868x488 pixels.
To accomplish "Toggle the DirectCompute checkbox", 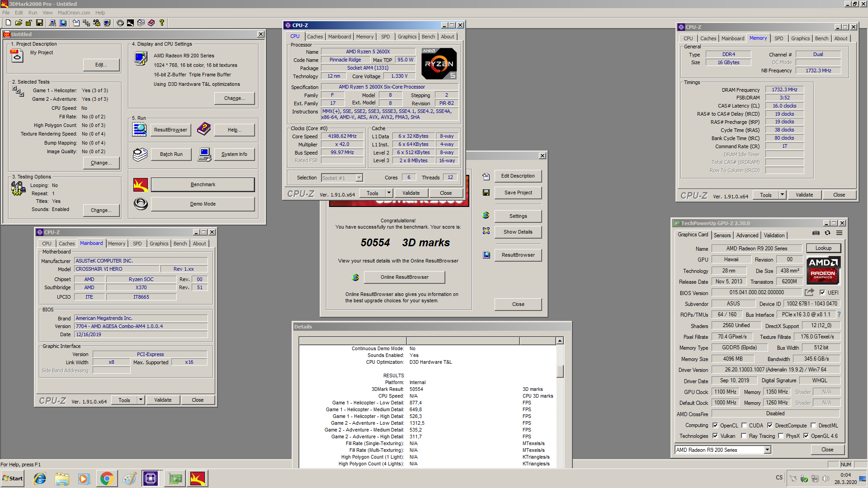I will [770, 426].
